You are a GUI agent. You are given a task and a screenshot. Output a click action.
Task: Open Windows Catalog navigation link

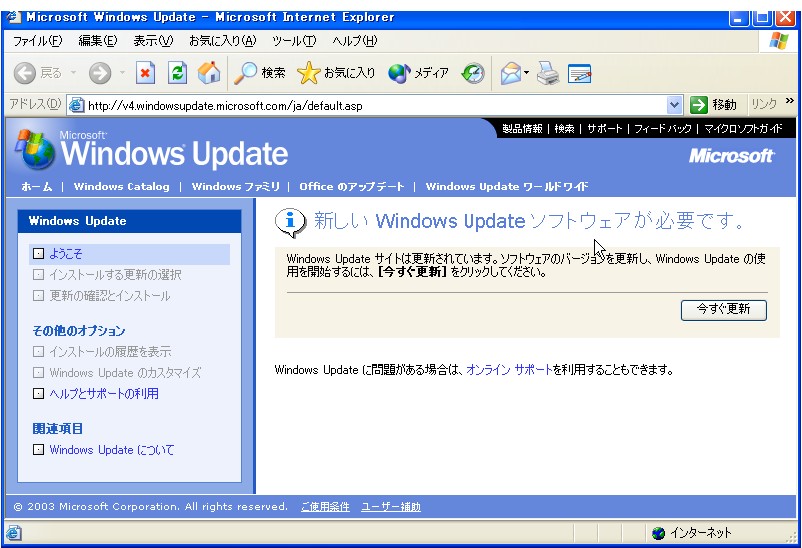point(121,187)
